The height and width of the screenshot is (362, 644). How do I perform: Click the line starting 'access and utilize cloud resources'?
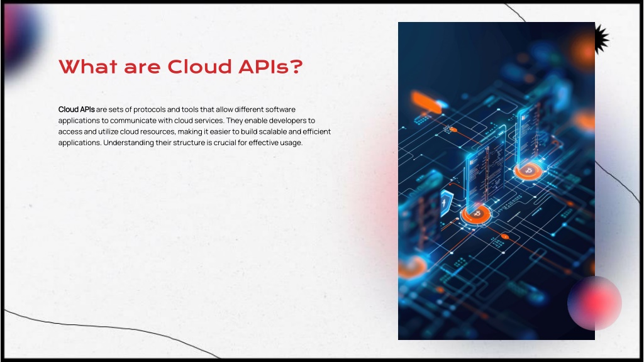click(x=194, y=132)
